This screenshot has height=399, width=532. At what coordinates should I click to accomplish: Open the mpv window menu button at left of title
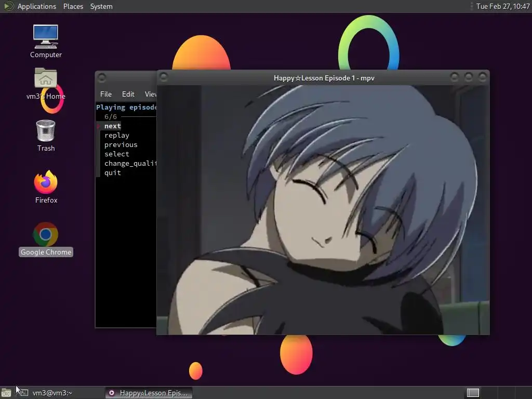point(164,77)
